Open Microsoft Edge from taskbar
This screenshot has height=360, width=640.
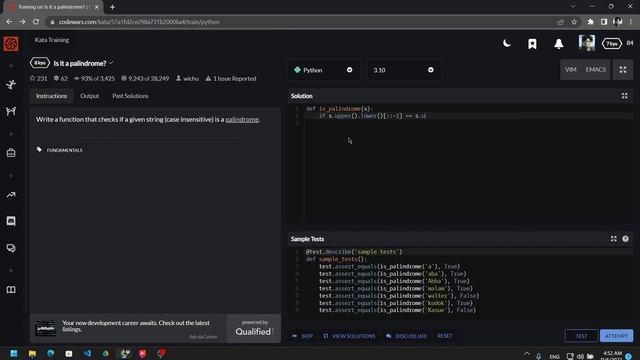coord(51,353)
